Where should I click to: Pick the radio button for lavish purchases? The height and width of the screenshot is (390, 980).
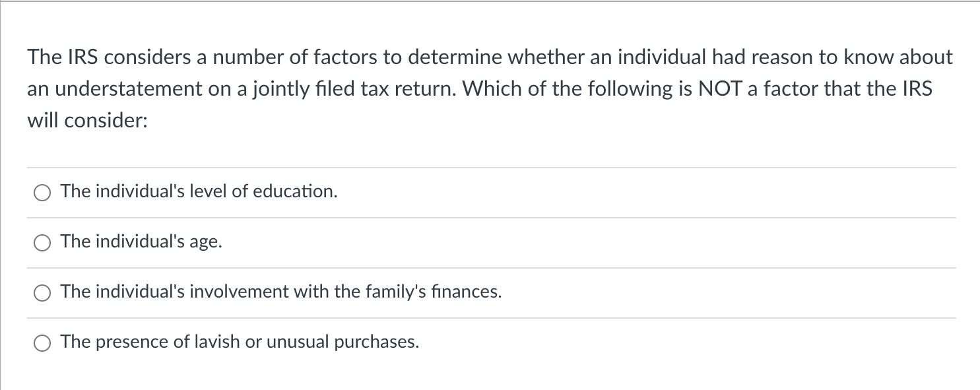click(x=42, y=343)
